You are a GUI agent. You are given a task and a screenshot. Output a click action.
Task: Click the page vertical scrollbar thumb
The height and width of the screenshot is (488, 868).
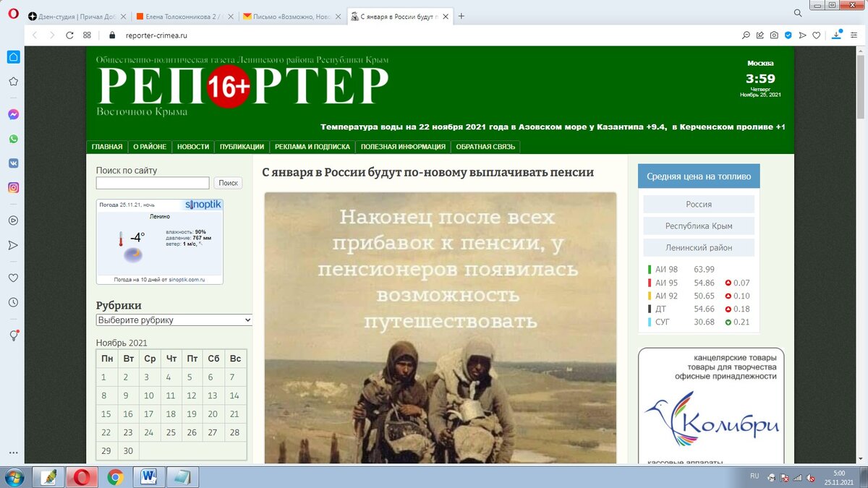pos(861,85)
